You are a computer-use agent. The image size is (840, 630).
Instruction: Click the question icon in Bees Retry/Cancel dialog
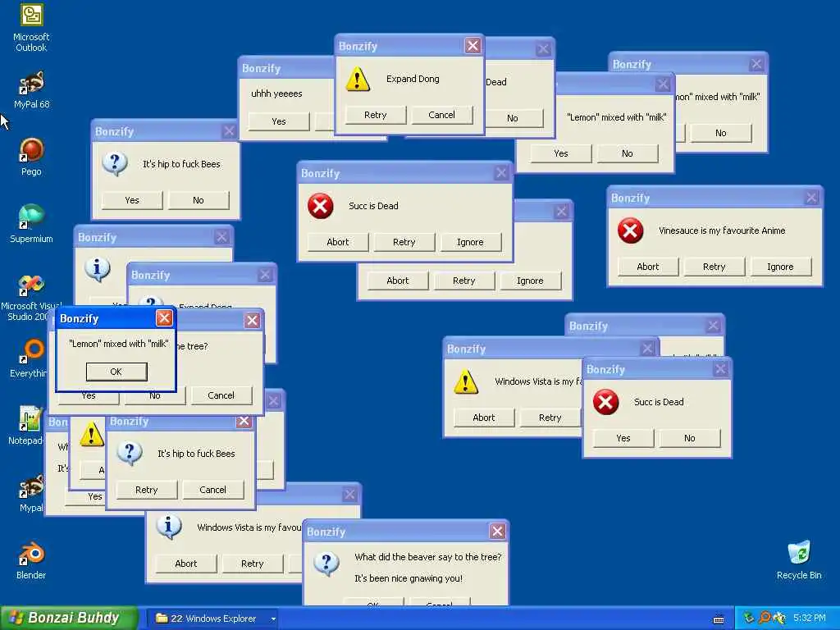(129, 453)
